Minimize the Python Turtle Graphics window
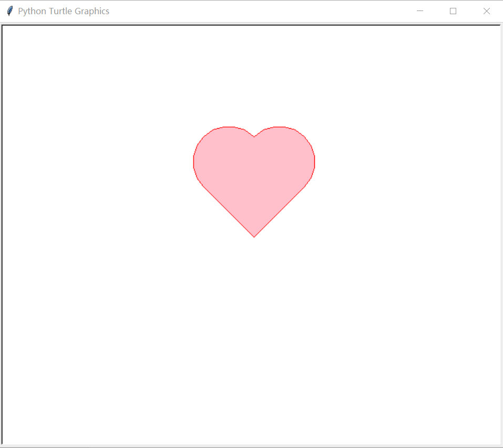 click(x=419, y=11)
